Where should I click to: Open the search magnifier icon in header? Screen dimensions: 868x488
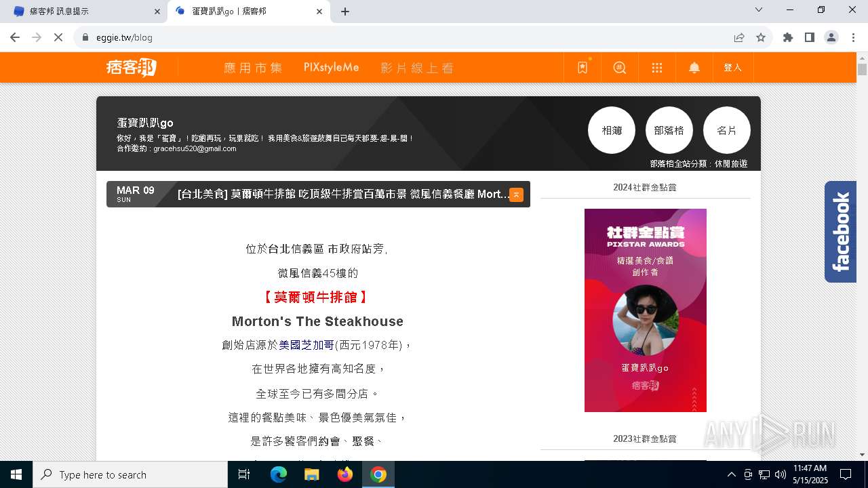[x=620, y=68]
